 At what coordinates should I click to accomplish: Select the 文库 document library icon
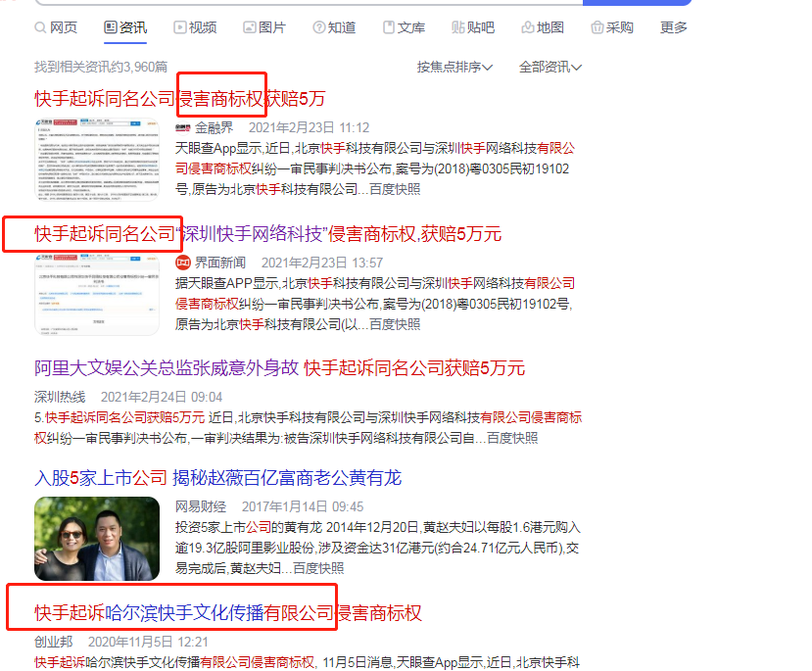click(x=391, y=27)
